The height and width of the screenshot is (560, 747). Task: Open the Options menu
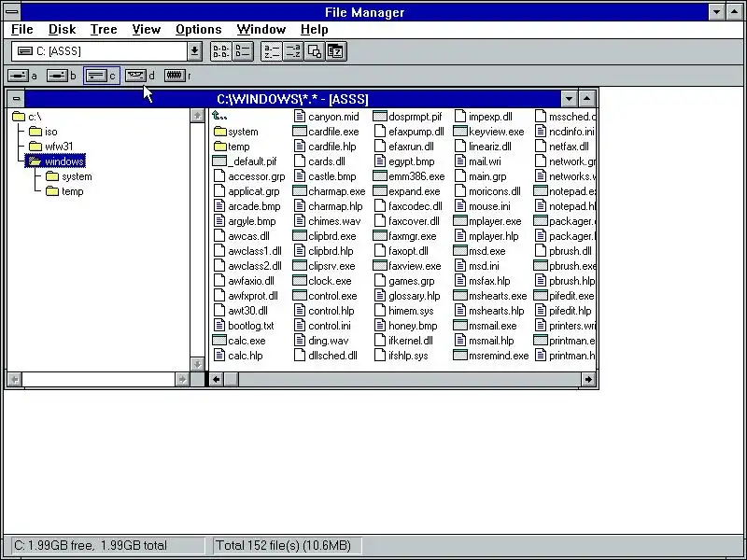tap(198, 30)
